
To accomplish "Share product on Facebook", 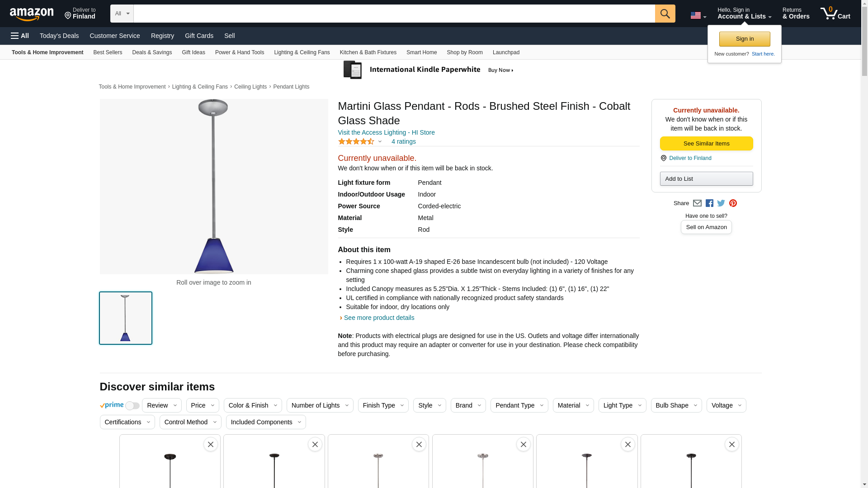I will 709,203.
